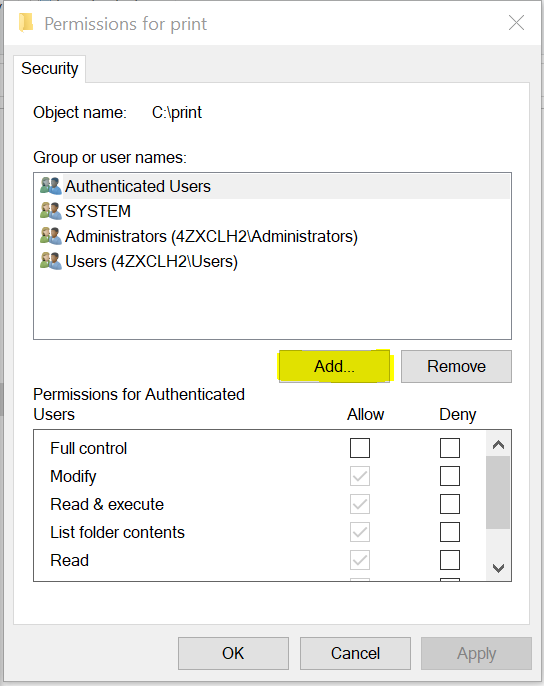Image resolution: width=544 pixels, height=686 pixels.
Task: Open the Security tab
Action: (x=49, y=69)
